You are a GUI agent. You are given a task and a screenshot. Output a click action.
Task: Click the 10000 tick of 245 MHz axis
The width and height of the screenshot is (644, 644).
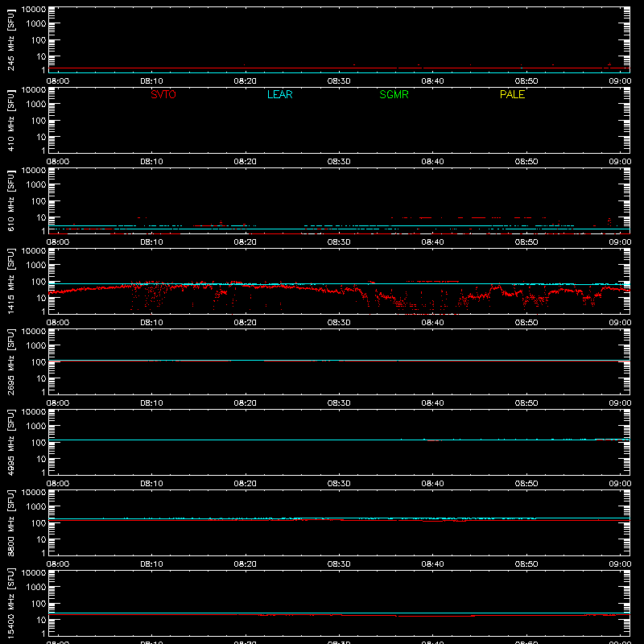pos(34,10)
